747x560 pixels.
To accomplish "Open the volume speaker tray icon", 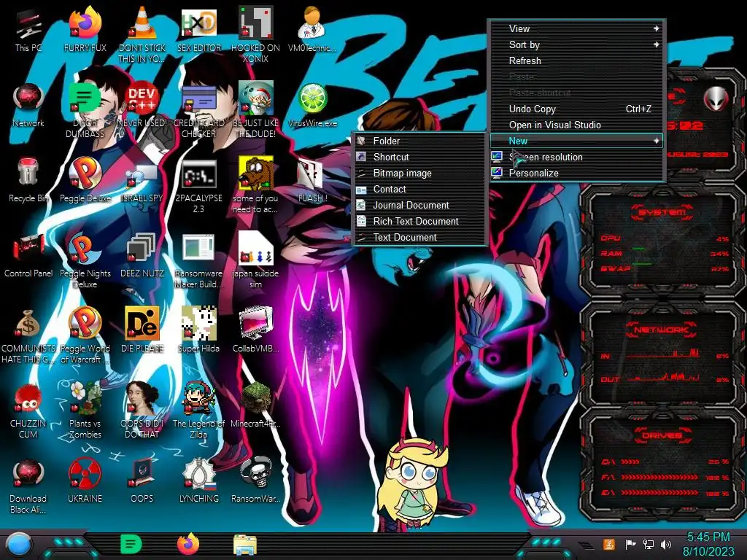I will pos(666,544).
